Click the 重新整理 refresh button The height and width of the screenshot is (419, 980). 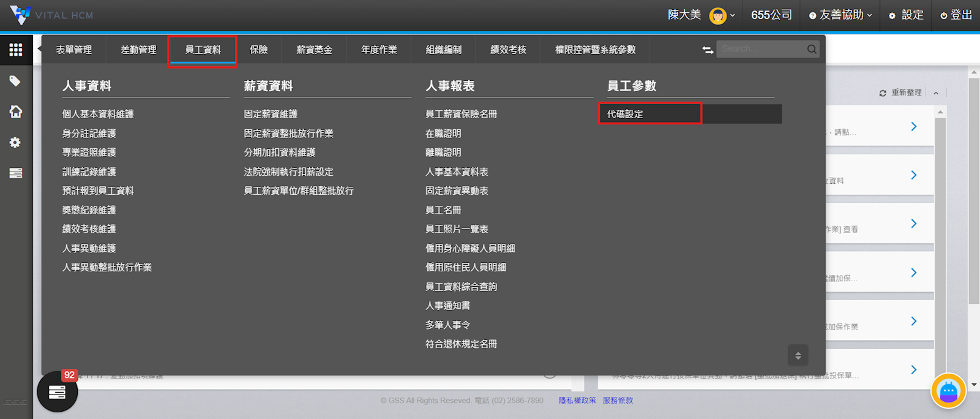coord(900,92)
